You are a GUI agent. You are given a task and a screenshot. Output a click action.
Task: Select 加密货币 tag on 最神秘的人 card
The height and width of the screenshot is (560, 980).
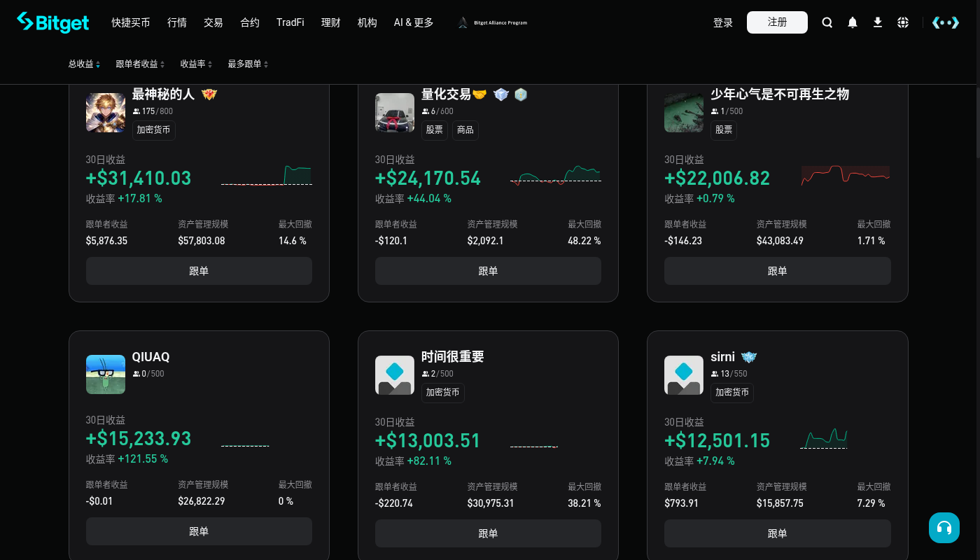154,130
